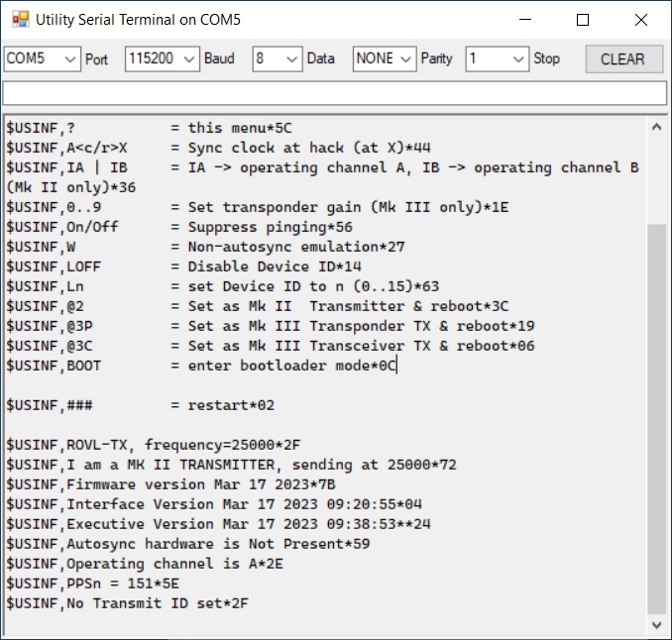Open the COM5 port dropdown
672x640 pixels.
click(42, 58)
